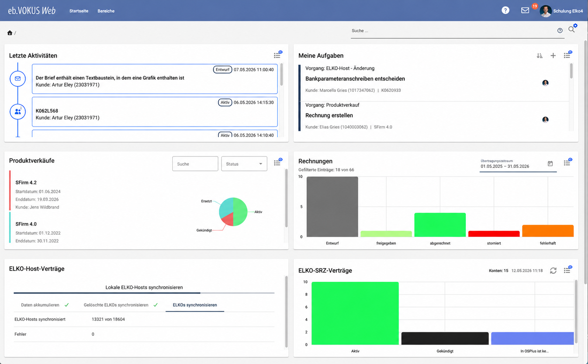Image resolution: width=588 pixels, height=364 pixels.
Task: Click the Letzte Aktivitäten scrollbar
Action: tap(281, 74)
